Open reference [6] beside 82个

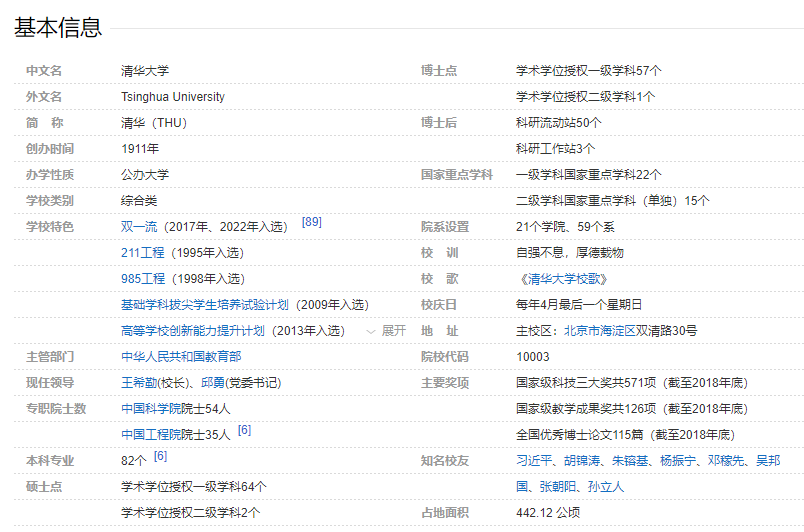(160, 456)
